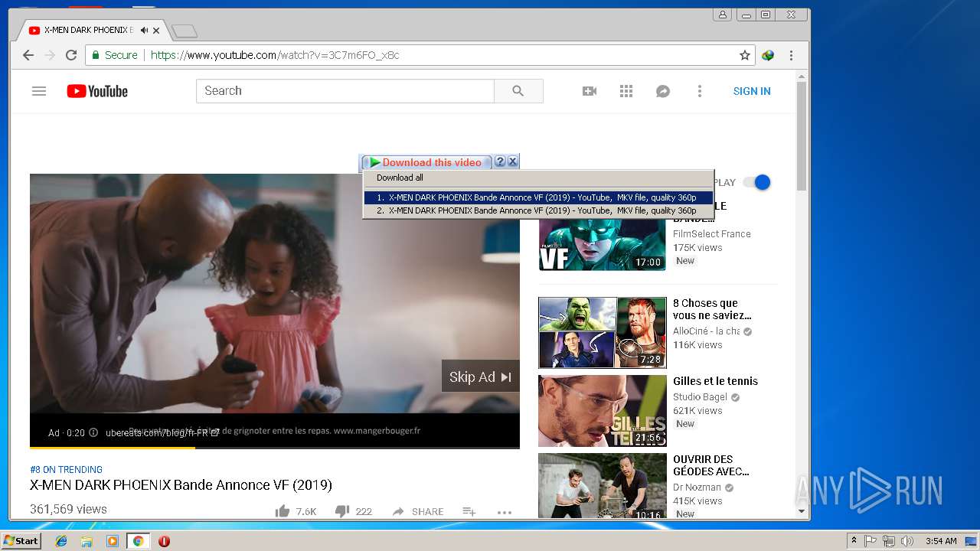The width and height of the screenshot is (980, 551).
Task: Open OUVRIR DES GÉODES video thumbnail
Action: click(603, 486)
